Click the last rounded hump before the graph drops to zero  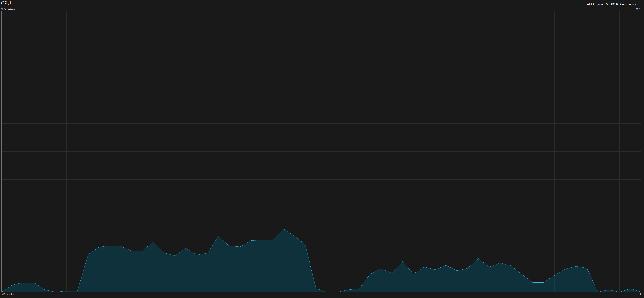tap(576, 267)
